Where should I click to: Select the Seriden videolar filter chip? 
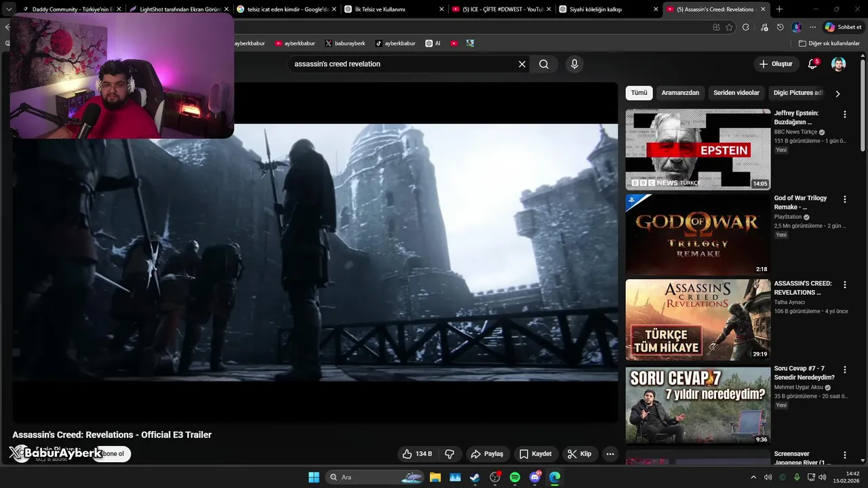click(x=736, y=93)
